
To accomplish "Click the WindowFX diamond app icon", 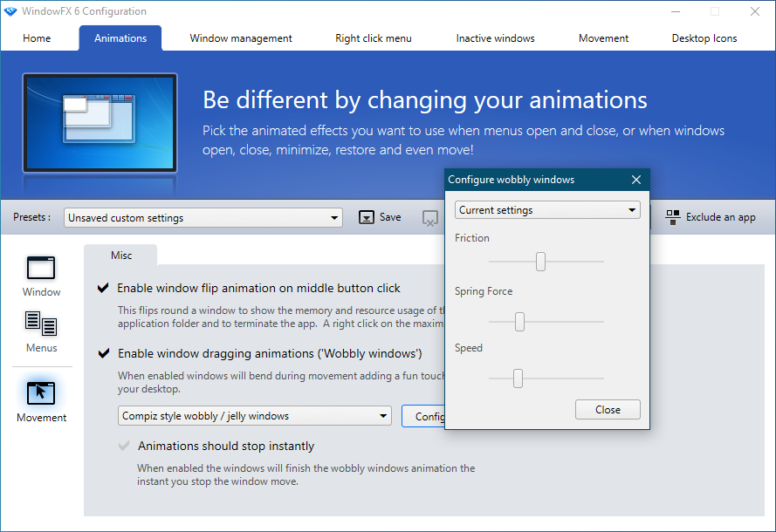I will [10, 11].
